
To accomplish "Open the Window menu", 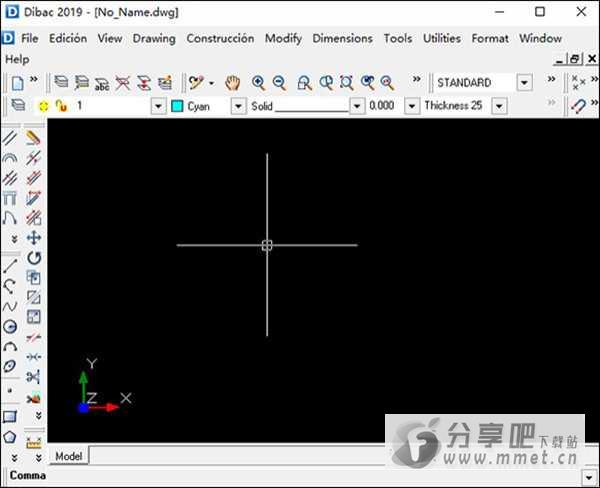I will click(540, 38).
